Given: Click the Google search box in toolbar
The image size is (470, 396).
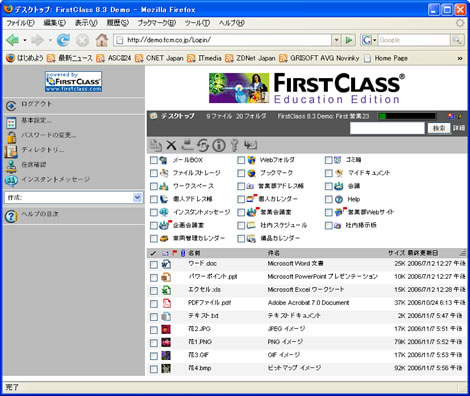Looking at the screenshot, I should 414,40.
